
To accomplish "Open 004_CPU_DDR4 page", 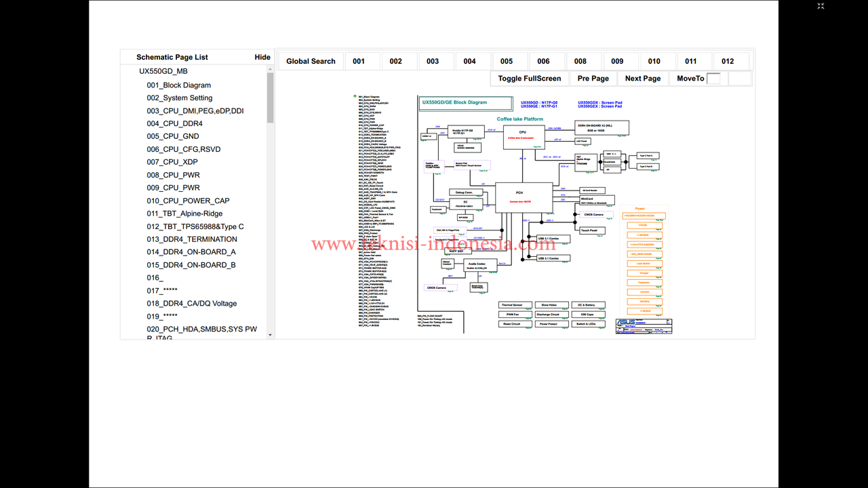I will click(x=174, y=124).
